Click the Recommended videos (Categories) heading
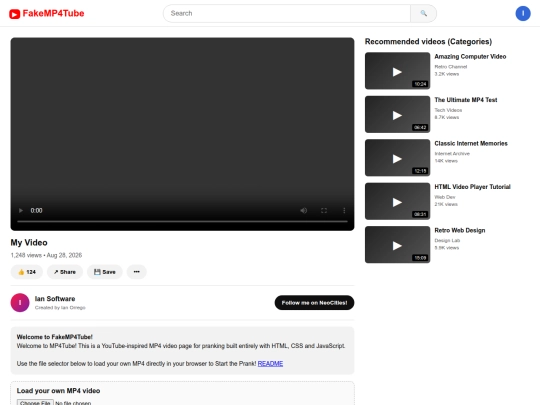This screenshot has width=540, height=405. click(x=428, y=42)
